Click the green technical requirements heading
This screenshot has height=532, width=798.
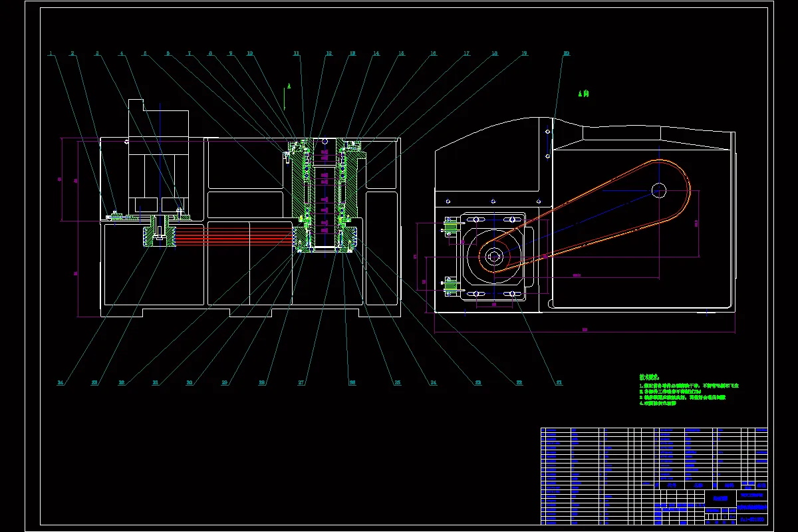tap(648, 377)
